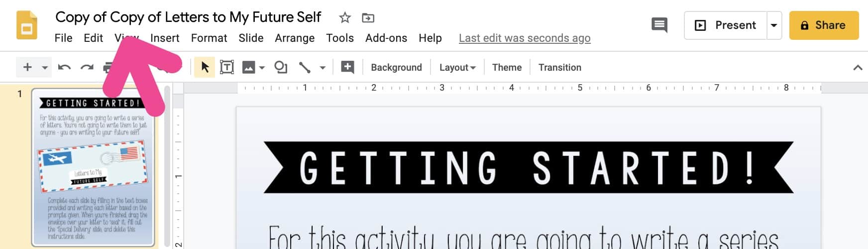868x249 pixels.
Task: Activate the Select cursor tool
Action: click(205, 67)
